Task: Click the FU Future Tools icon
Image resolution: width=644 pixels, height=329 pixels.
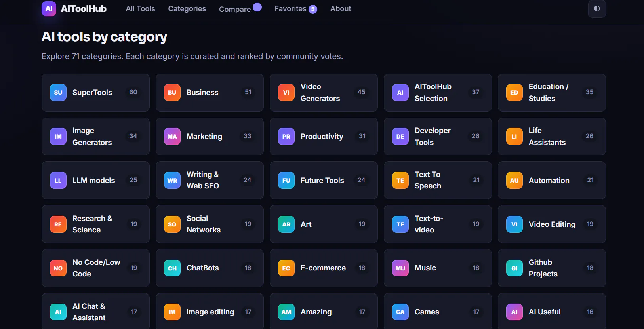Action: pos(286,181)
